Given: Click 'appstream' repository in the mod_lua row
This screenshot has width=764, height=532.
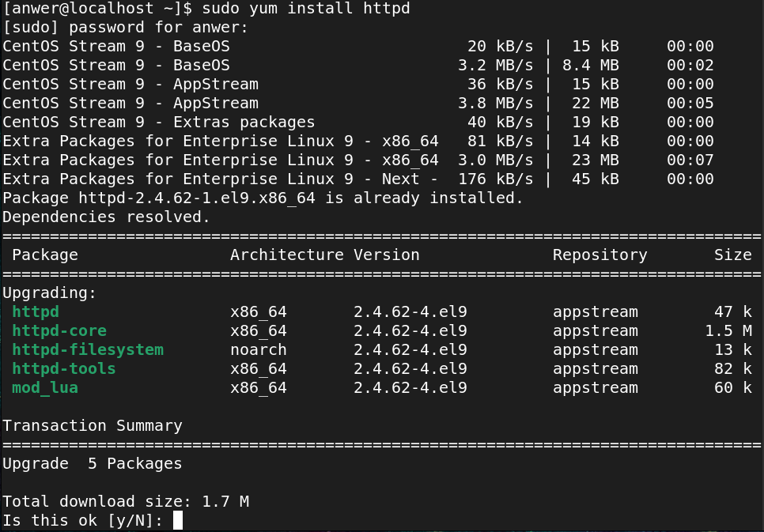Looking at the screenshot, I should (595, 388).
